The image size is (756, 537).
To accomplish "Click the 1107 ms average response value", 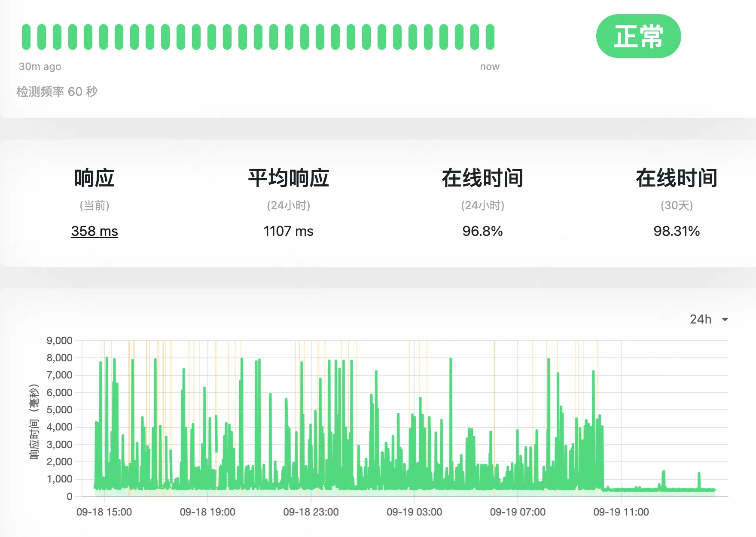I will click(x=288, y=231).
